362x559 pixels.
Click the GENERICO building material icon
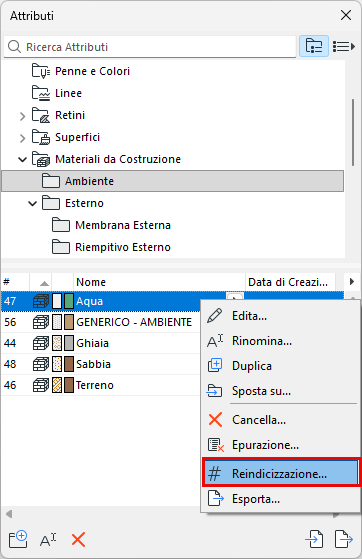coord(41,322)
